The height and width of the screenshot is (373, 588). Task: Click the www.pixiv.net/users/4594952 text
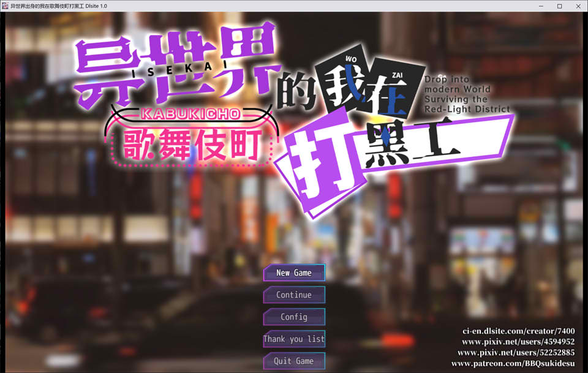pyautogui.click(x=518, y=342)
